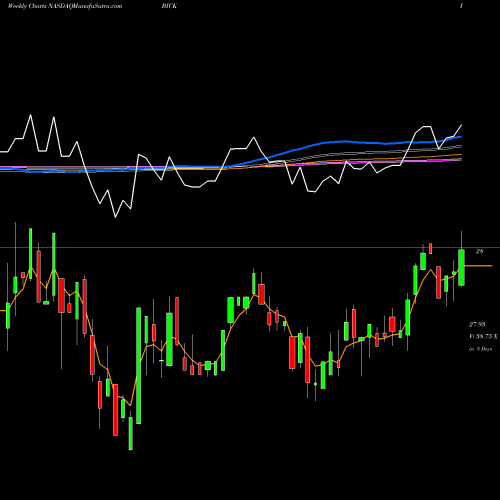Click the 27.93 closing price value
The height and width of the screenshot is (500, 500).
[477, 324]
